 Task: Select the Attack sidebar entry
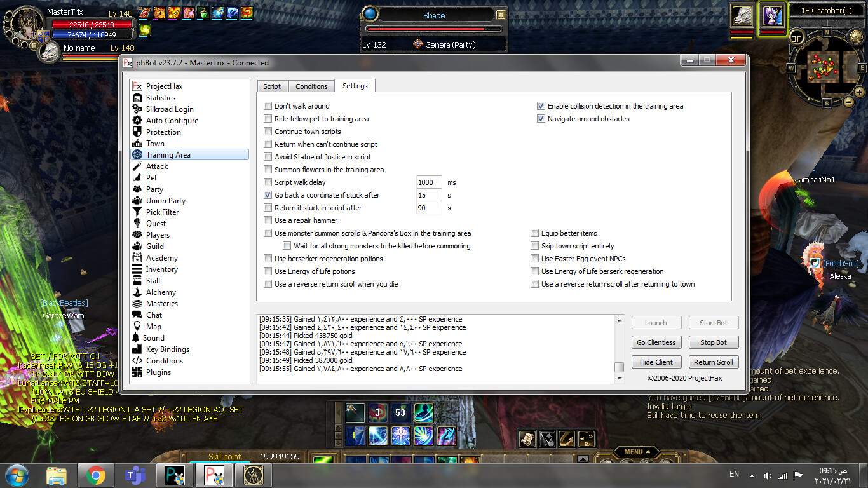(x=157, y=166)
